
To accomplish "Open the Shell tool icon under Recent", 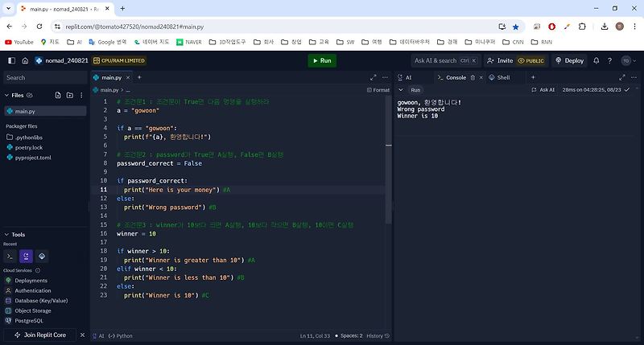I will [x=10, y=257].
